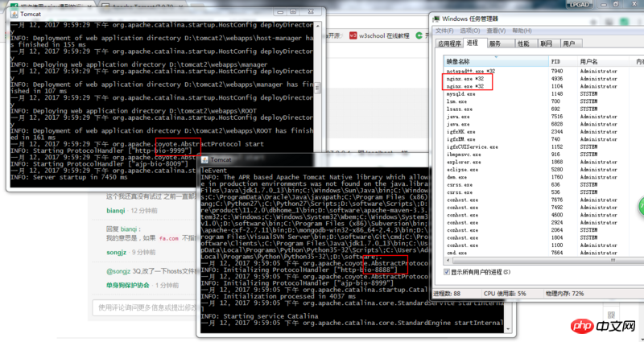Go to 联网 tab
This screenshot has width=644, height=342.
549,43
